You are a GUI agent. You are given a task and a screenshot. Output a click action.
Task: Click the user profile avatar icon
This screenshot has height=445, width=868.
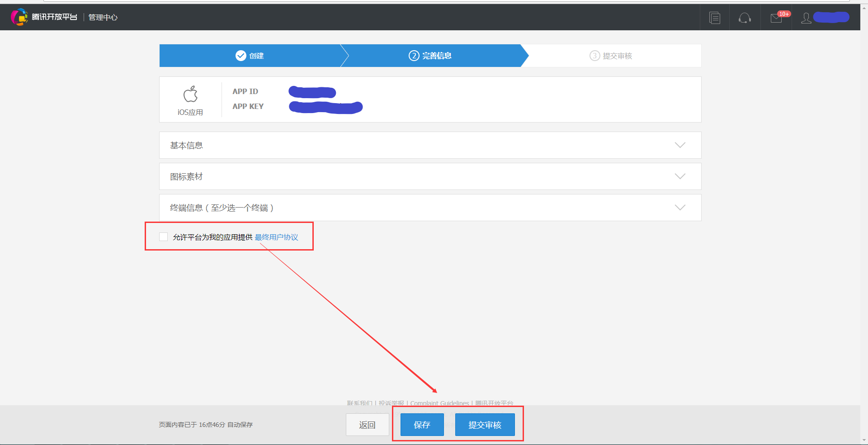click(806, 18)
